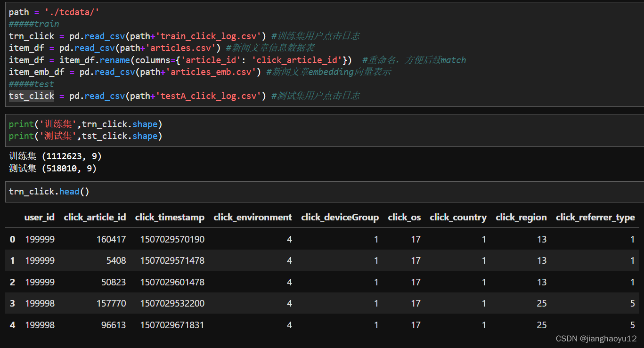Click the item_df.rename code line
The height and width of the screenshot is (348, 644).
237,60
